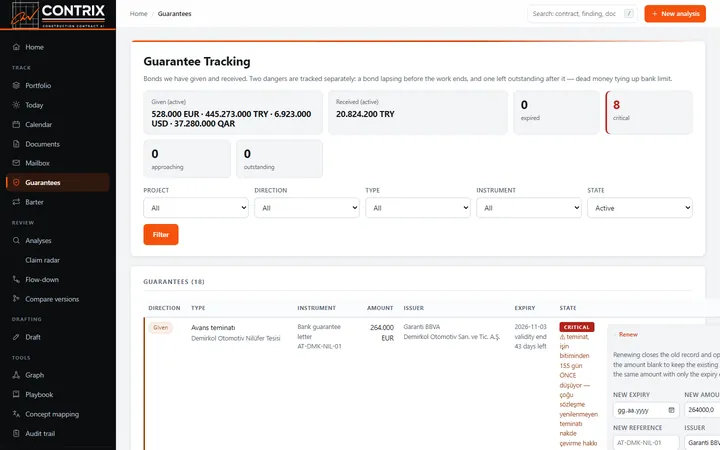Open the Instrument filter dropdown
The image size is (720, 450).
click(529, 208)
